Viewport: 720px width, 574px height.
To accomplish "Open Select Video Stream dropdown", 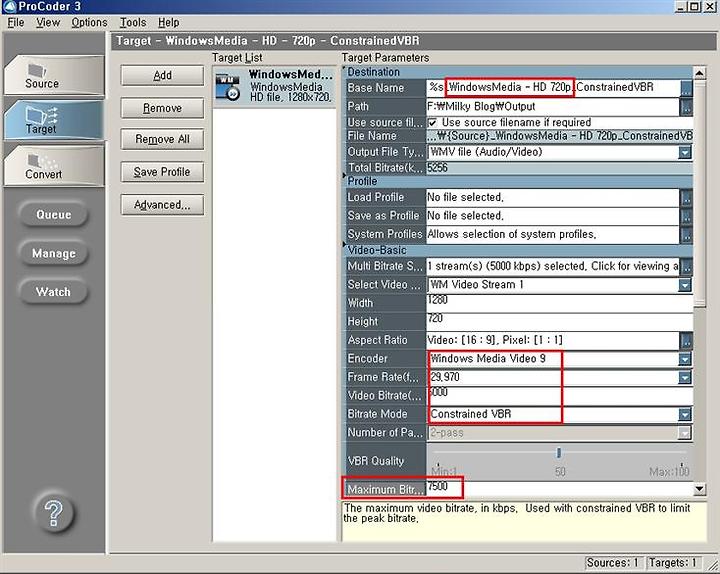I will point(685,285).
